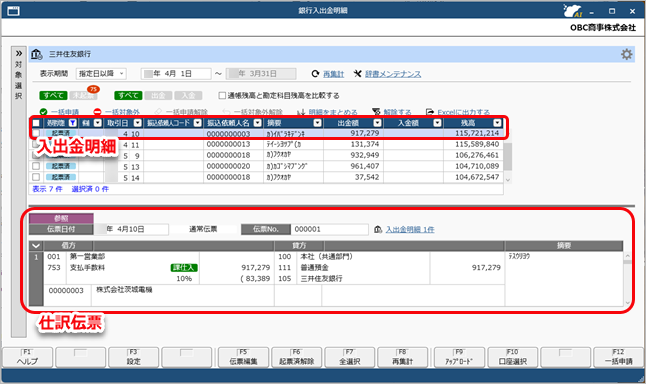Click the F12 一括申請 function key
This screenshot has height=384, width=646.
point(618,357)
